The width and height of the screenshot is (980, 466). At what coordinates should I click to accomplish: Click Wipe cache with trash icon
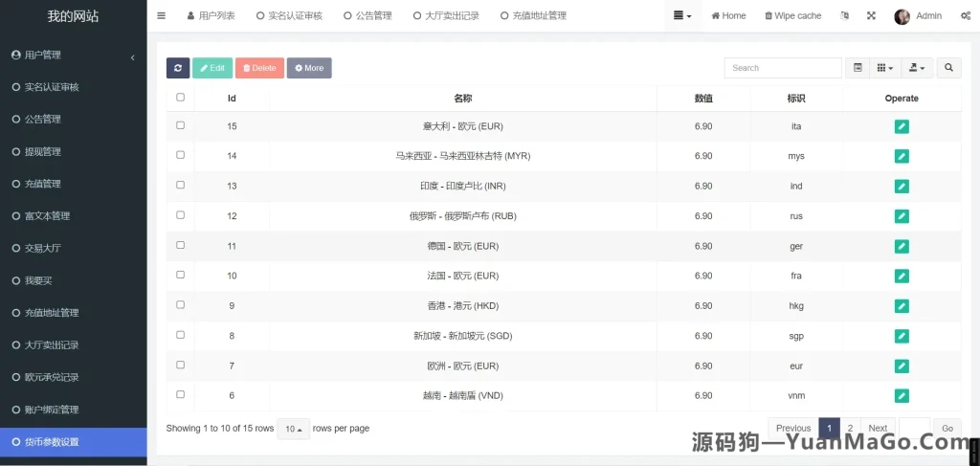(793, 15)
